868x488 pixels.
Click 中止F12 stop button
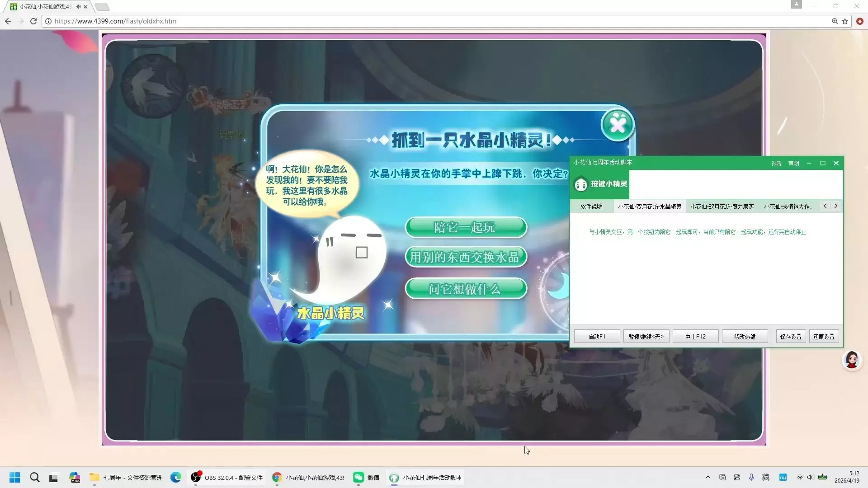[x=695, y=337]
